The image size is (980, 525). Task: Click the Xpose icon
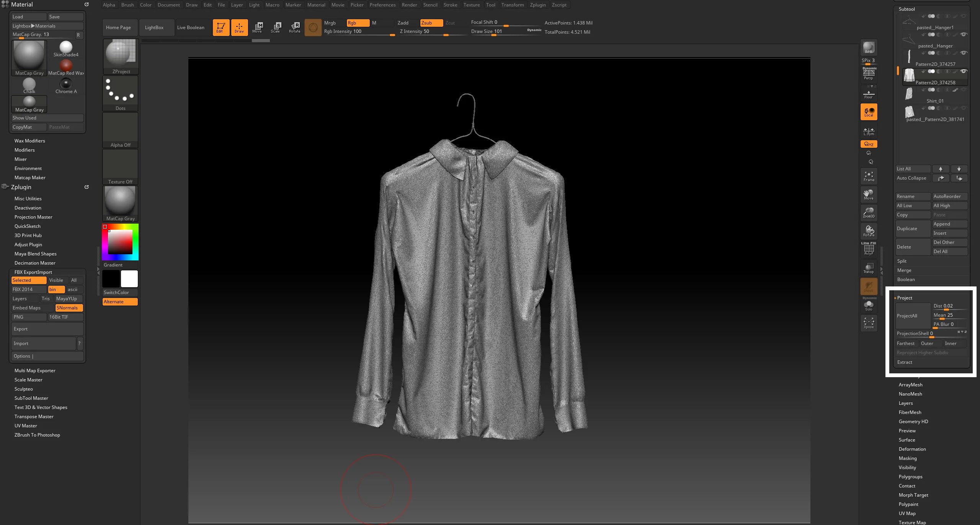(869, 323)
